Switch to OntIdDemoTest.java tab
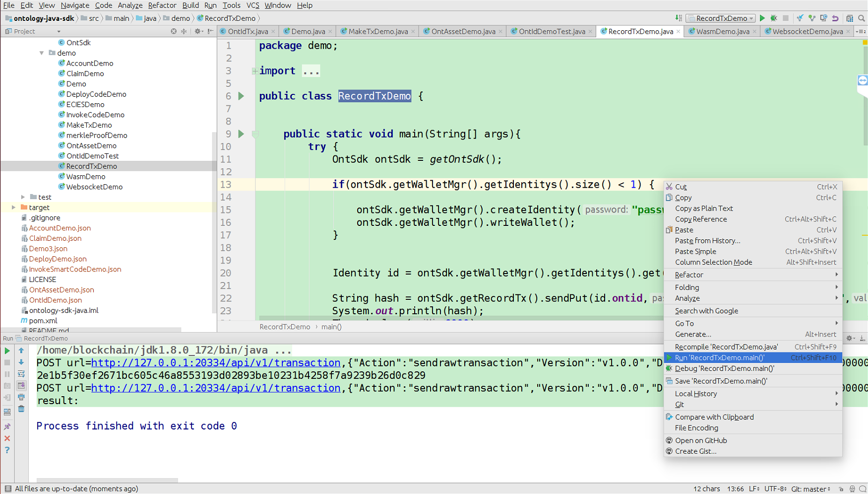This screenshot has height=494, width=868. (552, 31)
